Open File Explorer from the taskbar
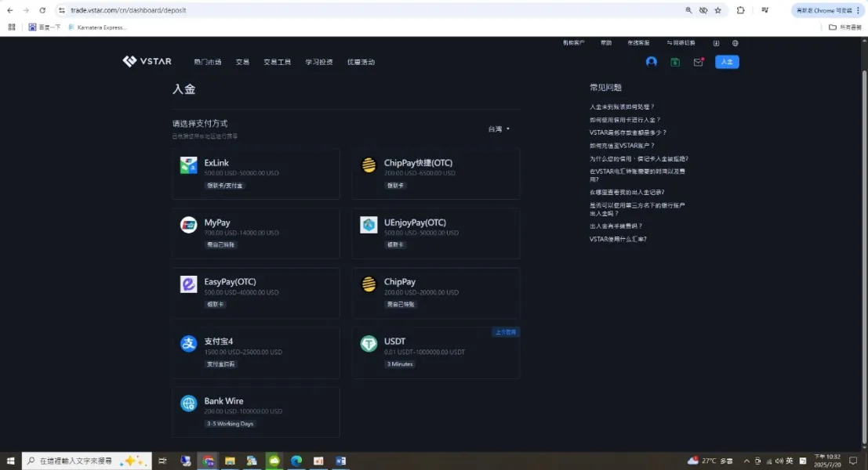Image resolution: width=868 pixels, height=470 pixels. (x=230, y=461)
